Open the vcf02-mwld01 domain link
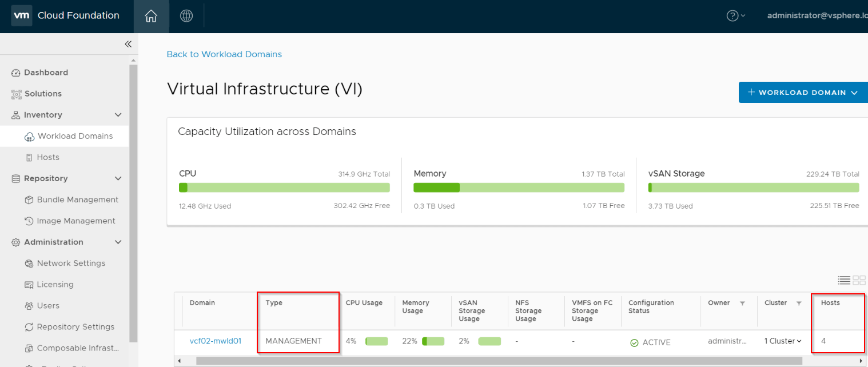 pos(216,341)
